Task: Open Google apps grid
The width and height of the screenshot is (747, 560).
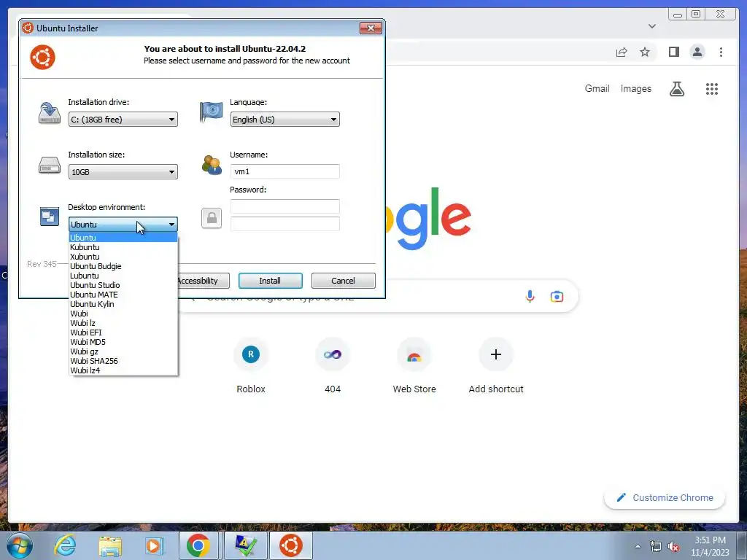Action: 712,88
